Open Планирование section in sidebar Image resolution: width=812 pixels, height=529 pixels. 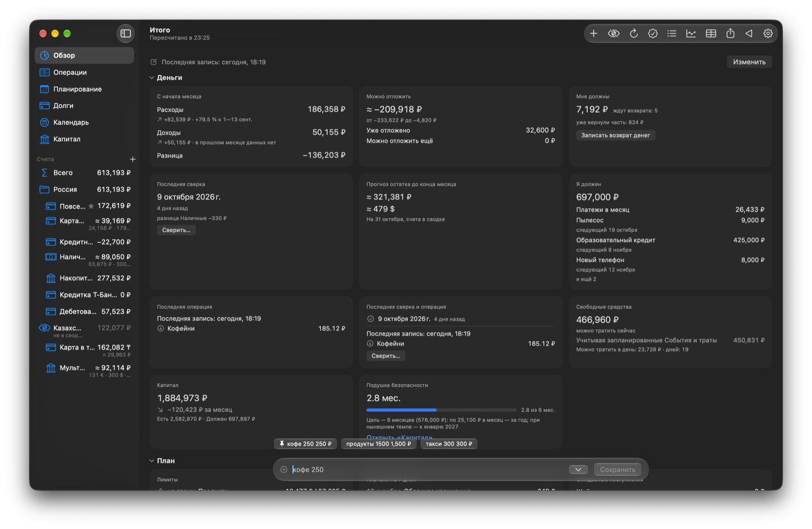(x=84, y=89)
